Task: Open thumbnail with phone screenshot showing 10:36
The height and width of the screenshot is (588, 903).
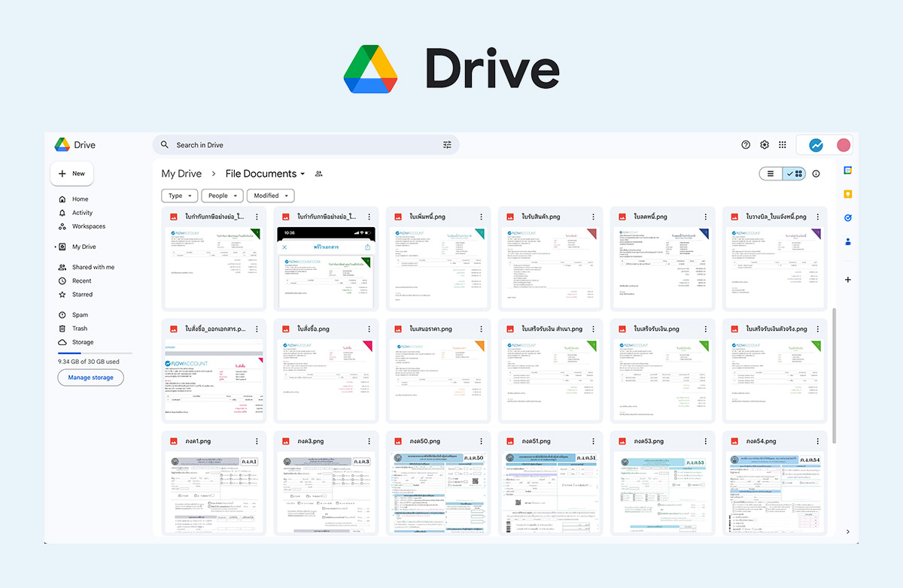Action: click(325, 268)
